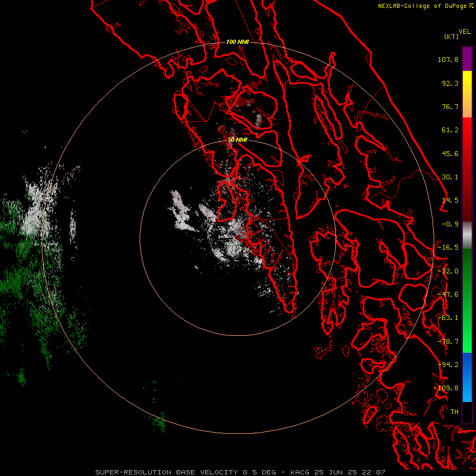Click the VEL legend title
Screen dimensions: 476x476
(x=464, y=32)
